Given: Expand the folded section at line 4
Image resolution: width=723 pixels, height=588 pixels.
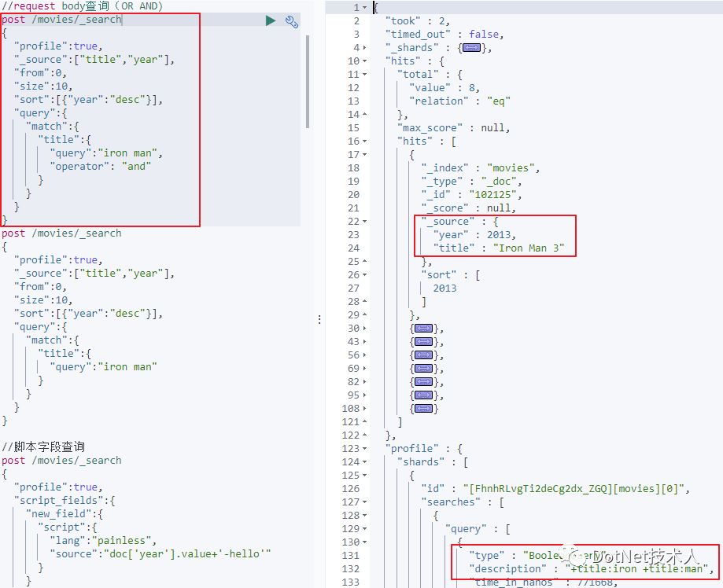Looking at the screenshot, I should (364, 48).
